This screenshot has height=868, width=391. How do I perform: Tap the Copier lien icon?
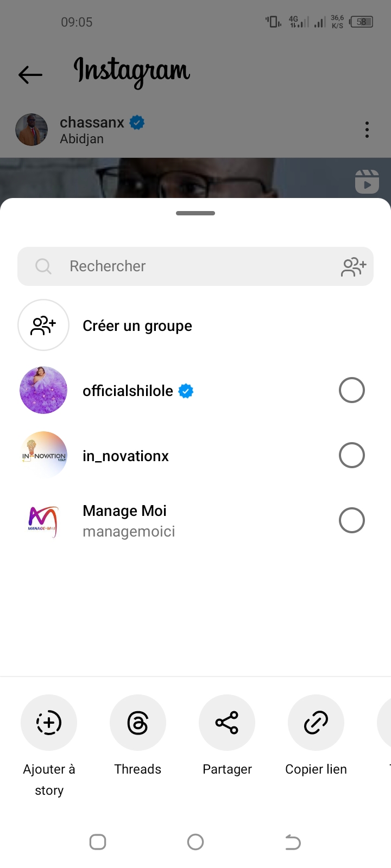pyautogui.click(x=316, y=723)
